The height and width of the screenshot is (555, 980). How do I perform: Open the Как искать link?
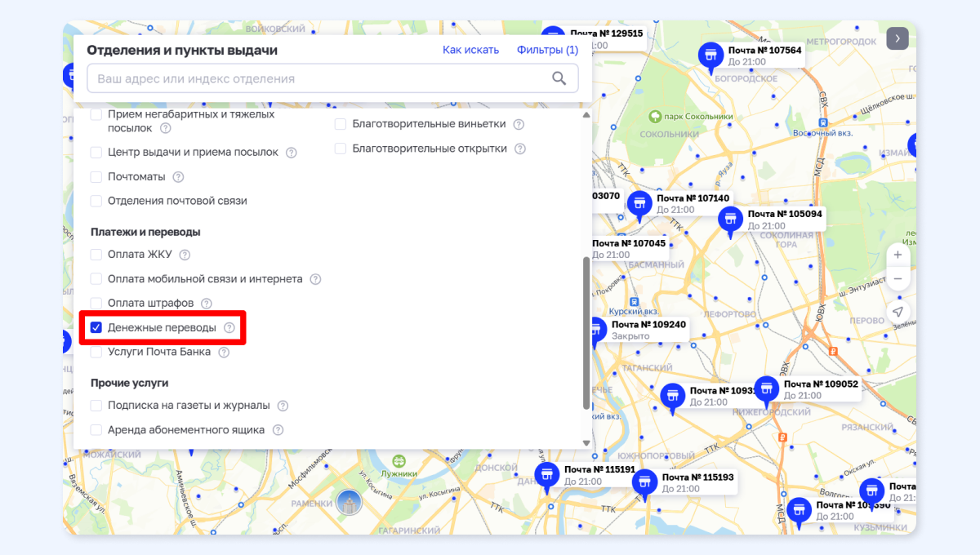pyautogui.click(x=470, y=50)
